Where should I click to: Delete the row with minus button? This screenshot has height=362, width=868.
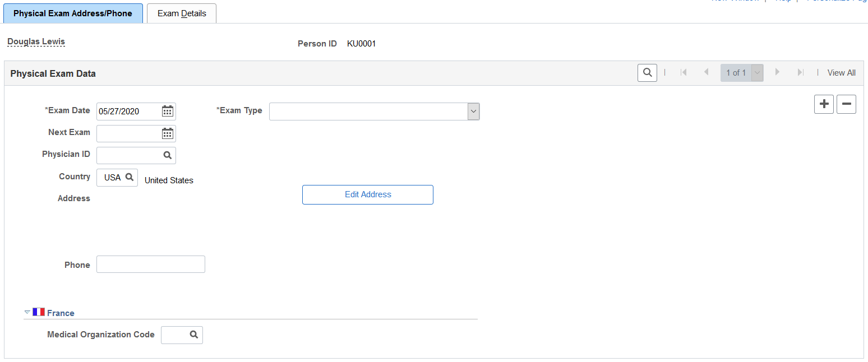pos(846,104)
